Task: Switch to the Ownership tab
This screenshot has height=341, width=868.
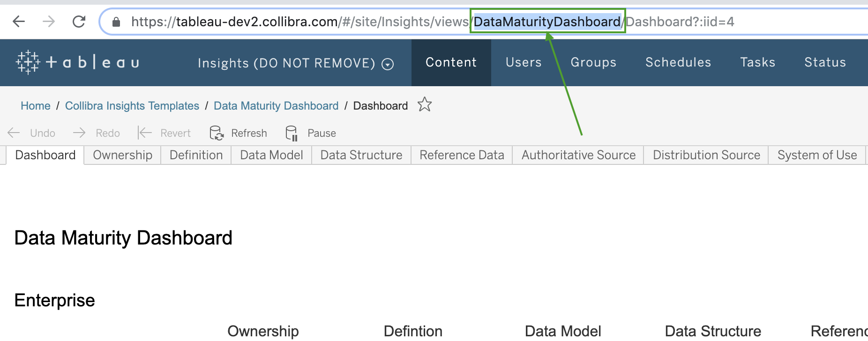Action: [122, 155]
